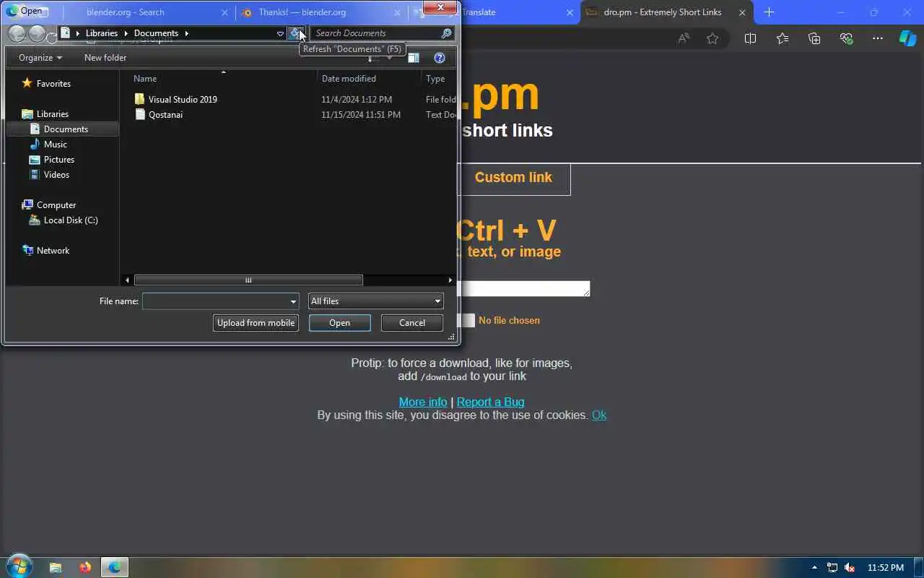Open a new browser tab
Screen dimensions: 924x578
click(769, 12)
